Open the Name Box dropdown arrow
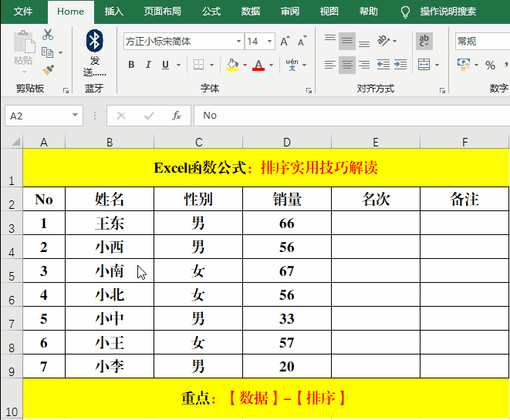Viewport: 510px width, 420px height. tap(76, 116)
